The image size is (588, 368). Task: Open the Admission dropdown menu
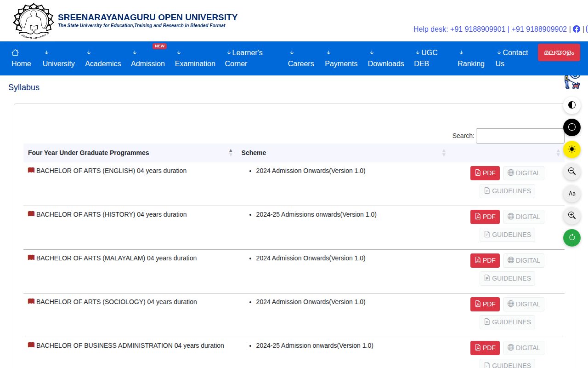tap(148, 58)
